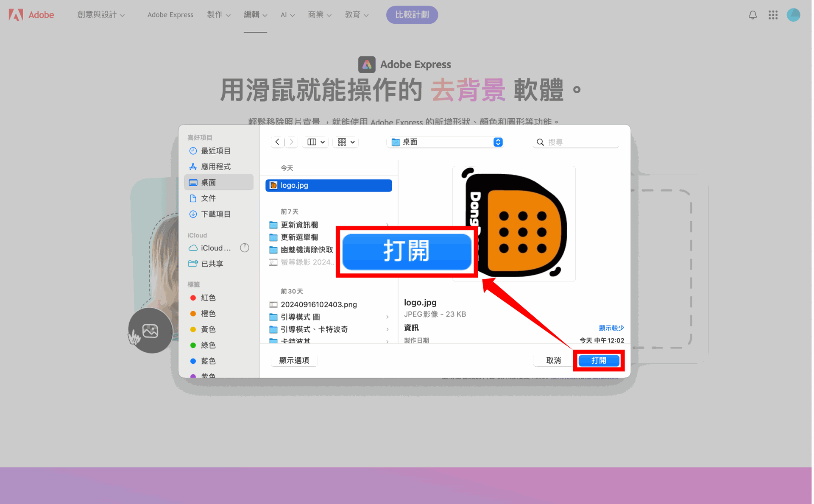
Task: Select Downloads icon in sidebar
Action: click(193, 214)
